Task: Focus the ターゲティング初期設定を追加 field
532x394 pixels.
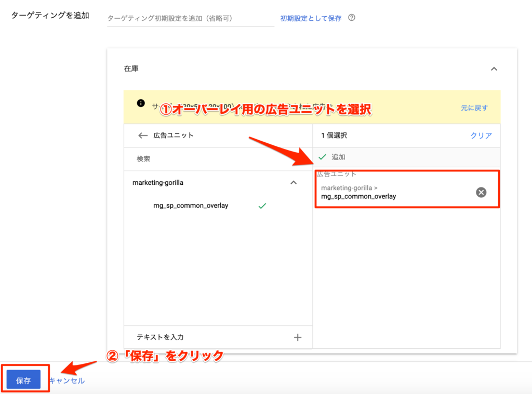Action: (x=191, y=18)
